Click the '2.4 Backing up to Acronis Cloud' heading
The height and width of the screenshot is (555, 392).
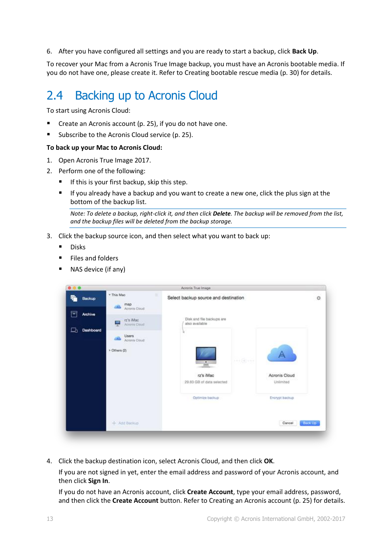[x=132, y=95]
